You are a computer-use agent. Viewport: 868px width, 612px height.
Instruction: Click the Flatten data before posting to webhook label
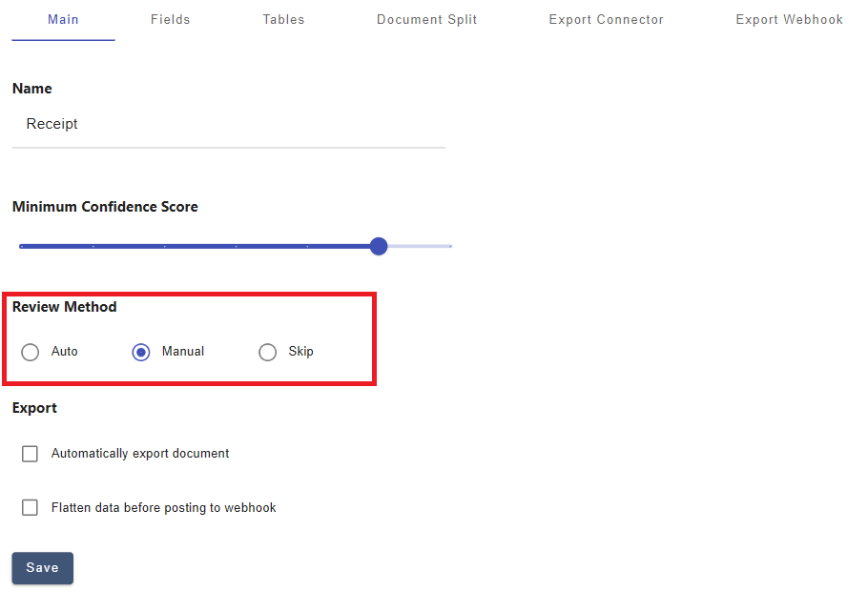(163, 508)
